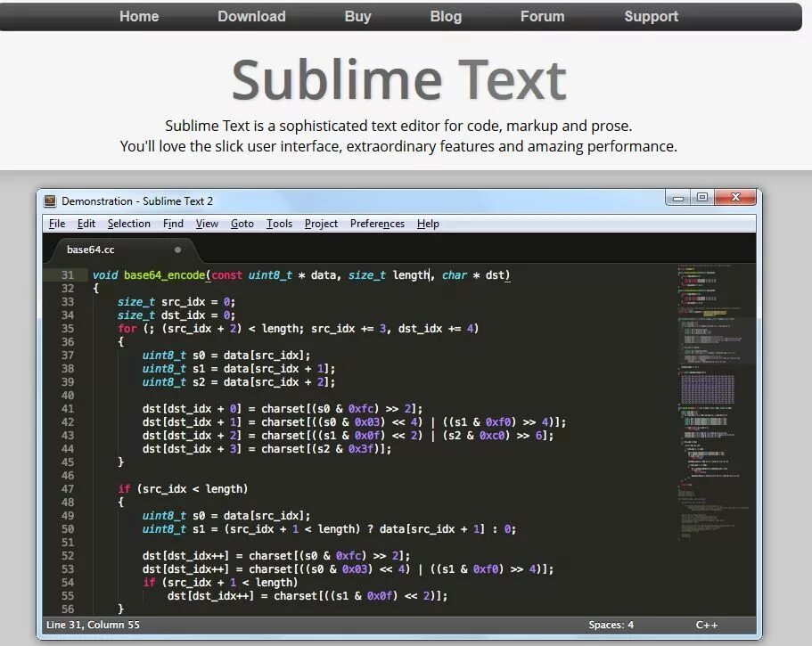Screen dimensions: 812x646
Task: Close the Demonstration window
Action: pos(735,197)
